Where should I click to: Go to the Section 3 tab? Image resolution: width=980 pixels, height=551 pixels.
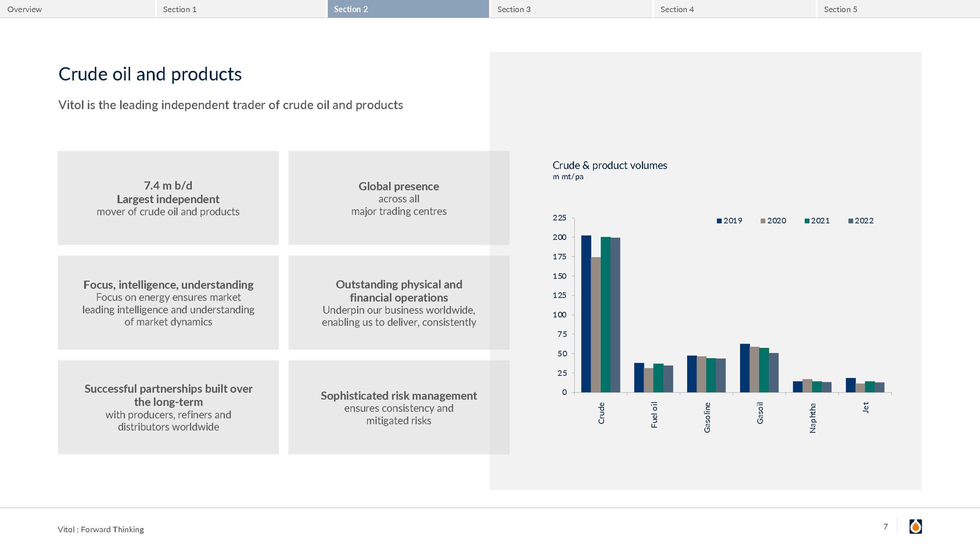514,9
